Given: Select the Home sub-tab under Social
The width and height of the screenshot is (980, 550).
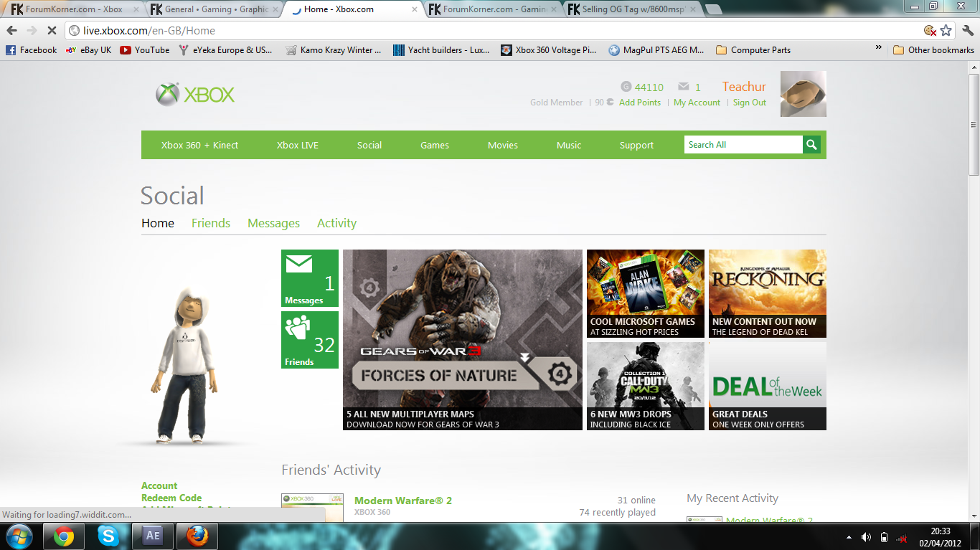Looking at the screenshot, I should coord(158,223).
